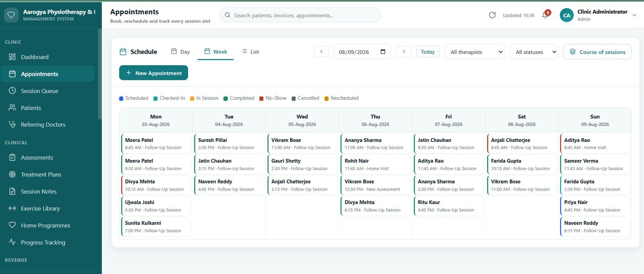644x274 pixels.
Task: Click the Progress Tracking pulse icon
Action: [12, 242]
